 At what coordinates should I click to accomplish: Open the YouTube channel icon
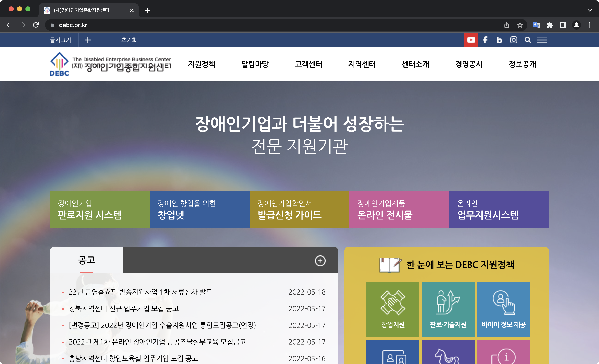(471, 40)
